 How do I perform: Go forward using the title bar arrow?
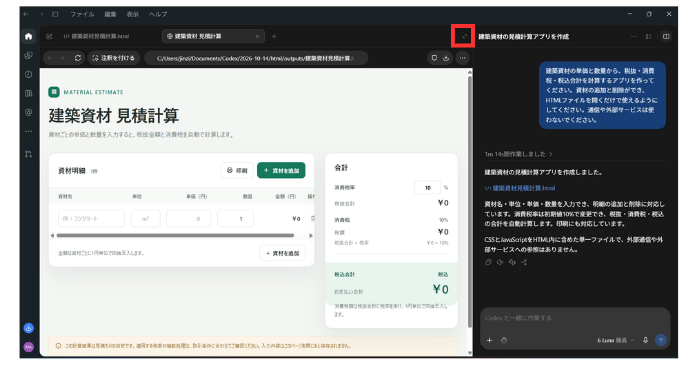point(41,14)
